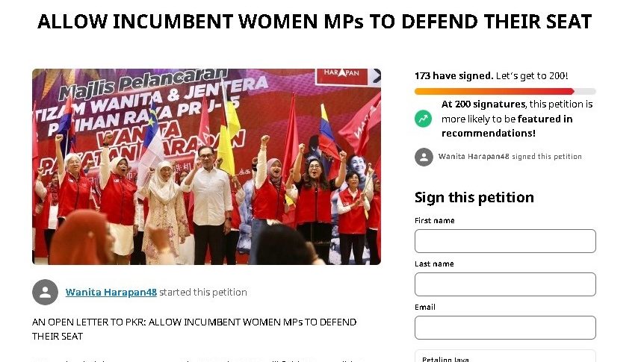Click into the First name field
The width and height of the screenshot is (644, 362).
[x=505, y=241]
